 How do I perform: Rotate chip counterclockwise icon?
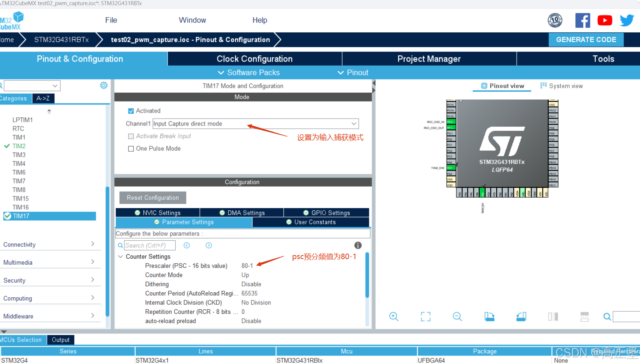[x=521, y=317]
